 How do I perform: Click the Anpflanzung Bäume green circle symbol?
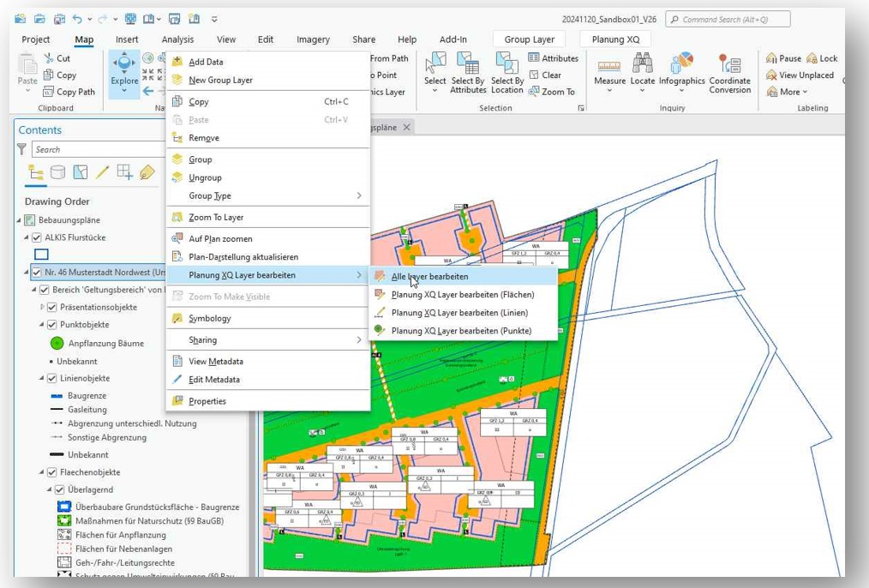coord(57,344)
